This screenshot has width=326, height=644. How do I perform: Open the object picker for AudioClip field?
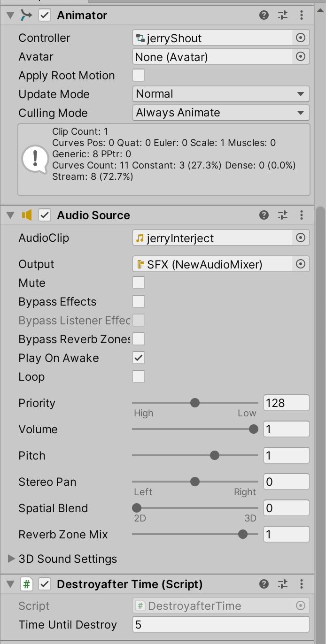[301, 238]
